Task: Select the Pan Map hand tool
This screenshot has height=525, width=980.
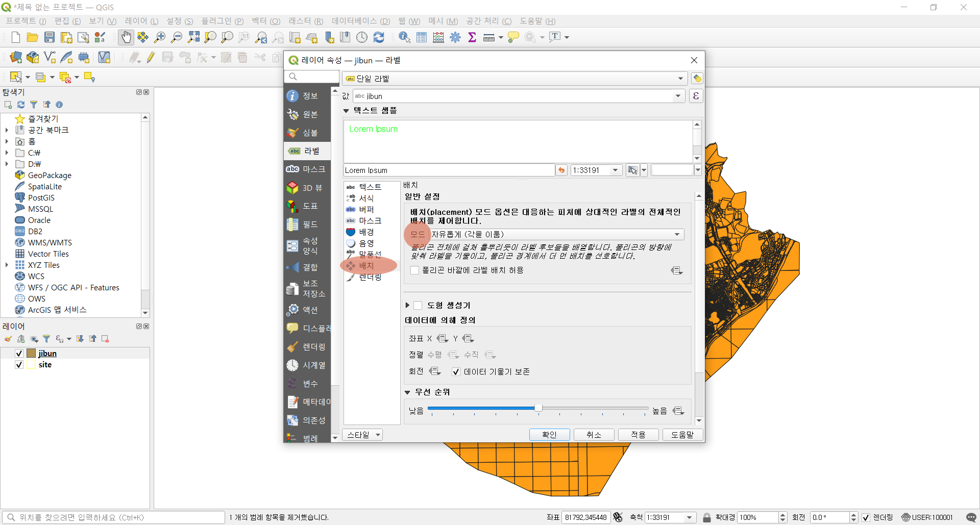Action: tap(126, 37)
